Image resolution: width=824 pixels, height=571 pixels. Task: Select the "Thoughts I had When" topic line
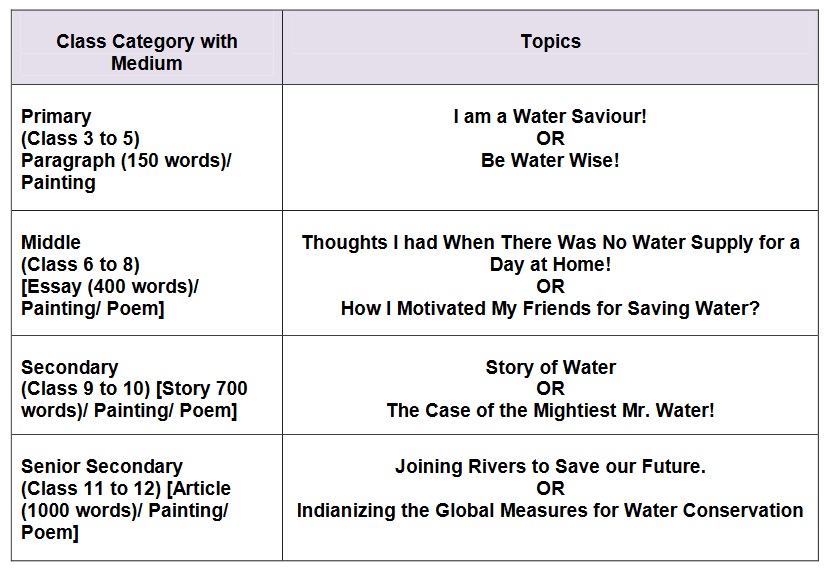pos(550,243)
